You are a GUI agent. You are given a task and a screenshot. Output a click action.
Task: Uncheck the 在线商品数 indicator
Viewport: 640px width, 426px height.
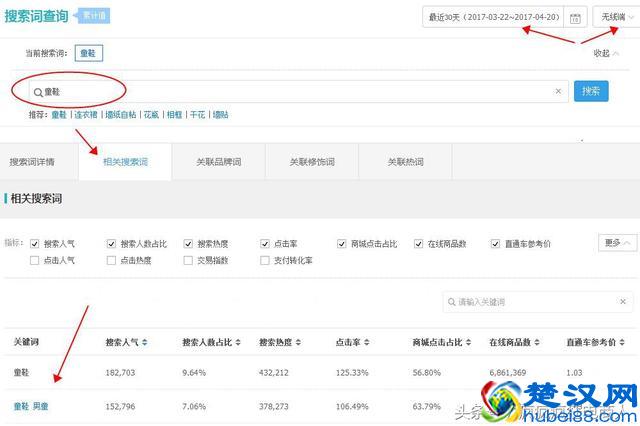[x=418, y=244]
